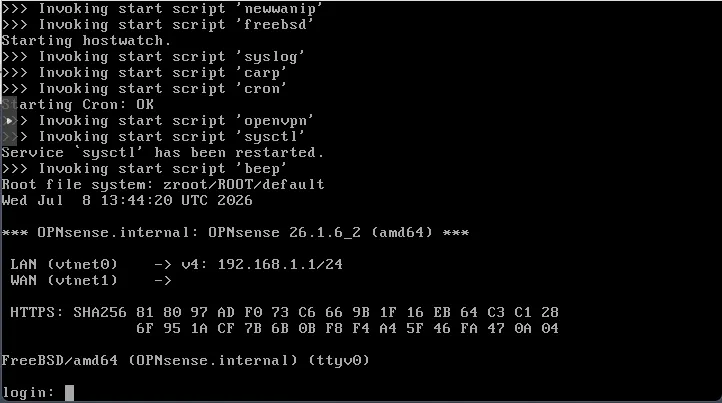
Task: Click the FreeBSD/amd64 (ttyv0) line
Action: click(x=186, y=361)
